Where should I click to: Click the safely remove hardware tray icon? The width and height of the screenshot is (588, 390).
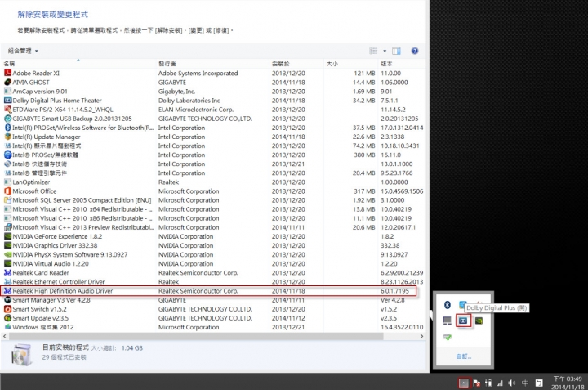[x=447, y=337]
